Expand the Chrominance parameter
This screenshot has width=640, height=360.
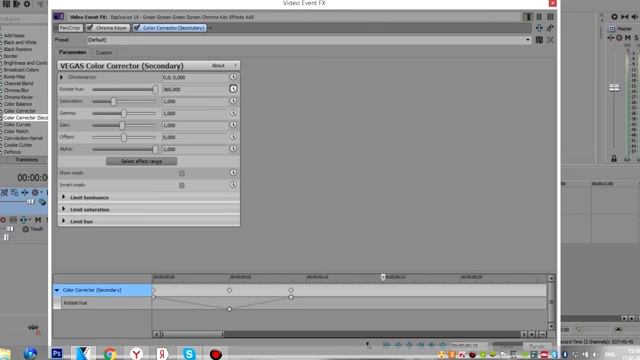pos(62,77)
